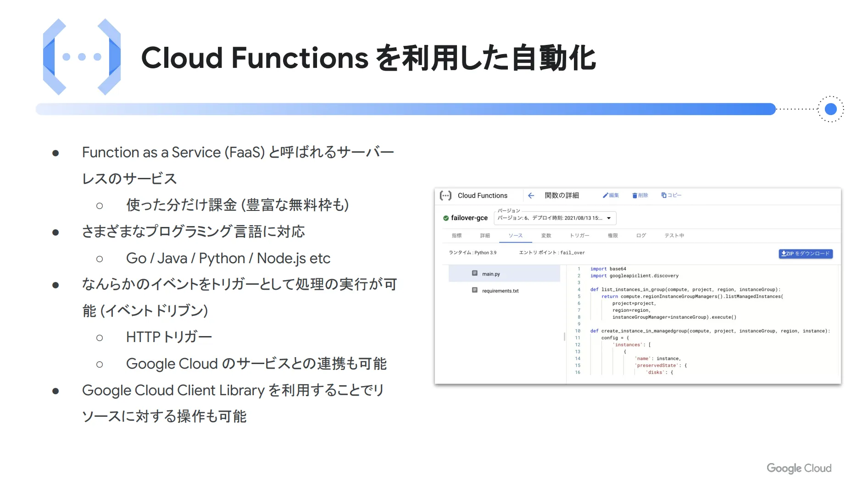Switch to the 指標 tab
The height and width of the screenshot is (486, 868).
coord(456,236)
